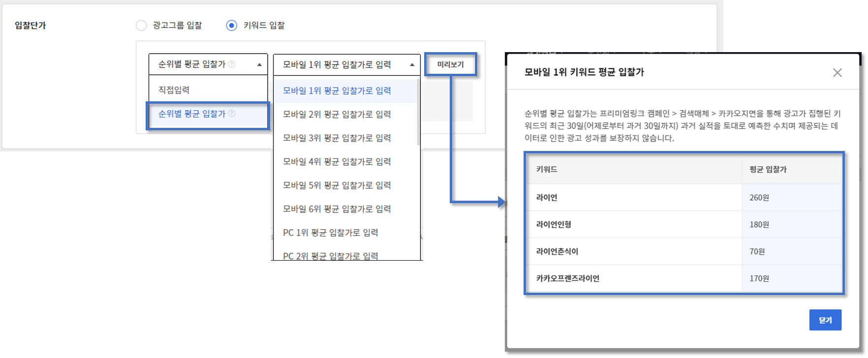Screen dimensions: 868x358
Task: Click the 라이언춘식이 keyword cell
Action: coord(634,251)
